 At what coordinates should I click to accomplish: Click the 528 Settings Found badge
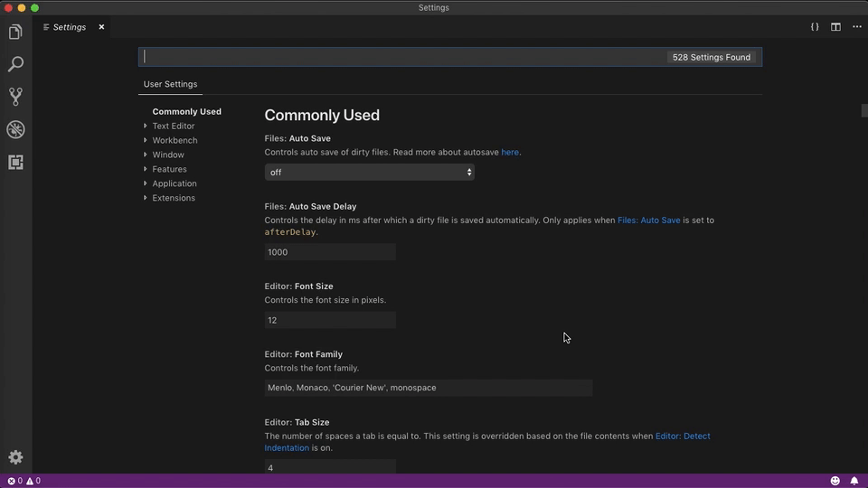[712, 57]
